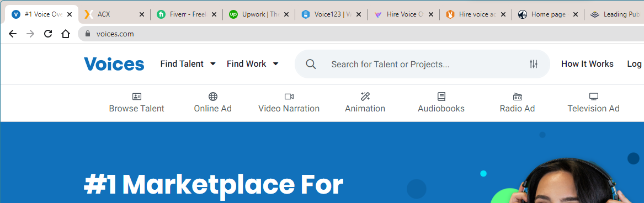Image resolution: width=644 pixels, height=203 pixels.
Task: Close the ACX tab
Action: [x=142, y=14]
